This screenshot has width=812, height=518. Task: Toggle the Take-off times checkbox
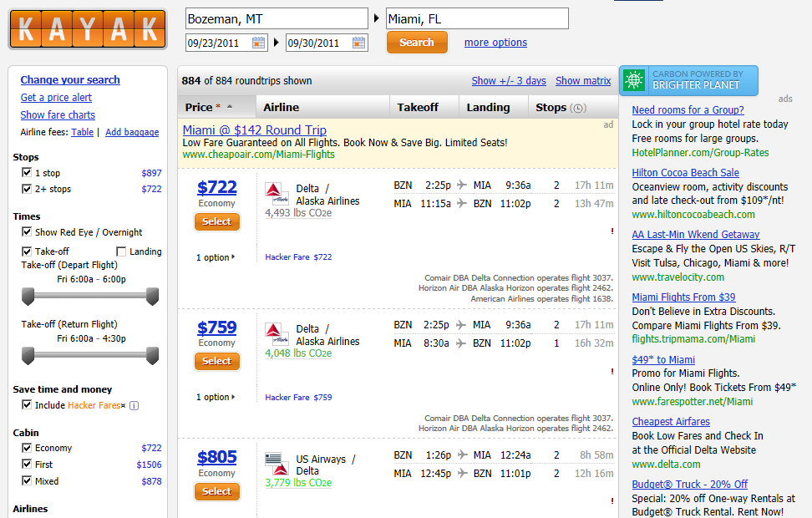27,251
